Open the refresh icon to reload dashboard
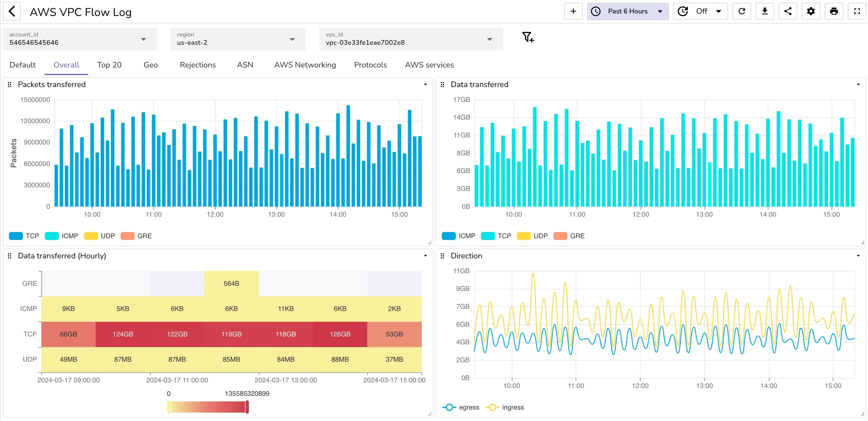Image resolution: width=868 pixels, height=421 pixels. 742,11
